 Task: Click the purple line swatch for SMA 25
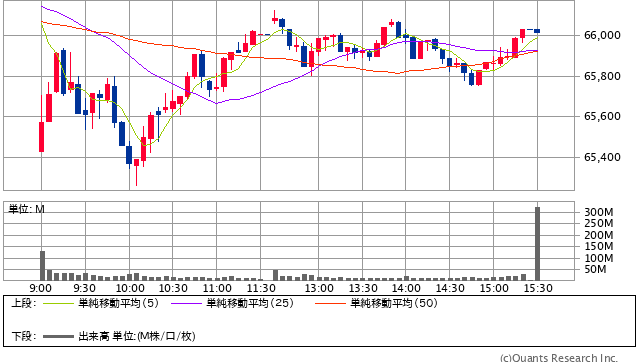point(186,303)
